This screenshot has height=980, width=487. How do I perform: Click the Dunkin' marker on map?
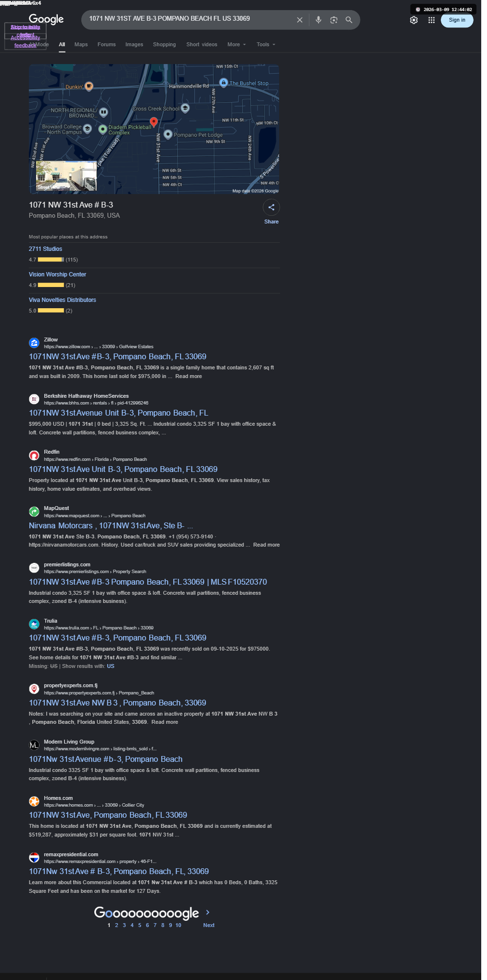[x=89, y=86]
